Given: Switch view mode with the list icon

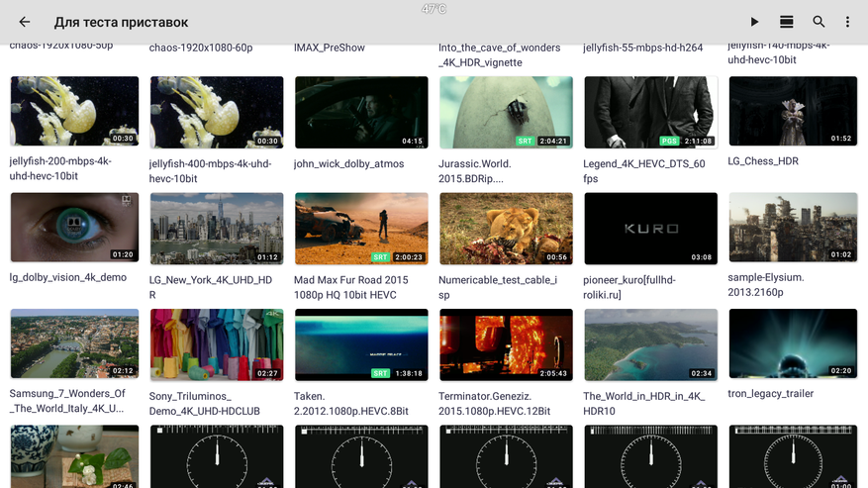Looking at the screenshot, I should (x=786, y=22).
